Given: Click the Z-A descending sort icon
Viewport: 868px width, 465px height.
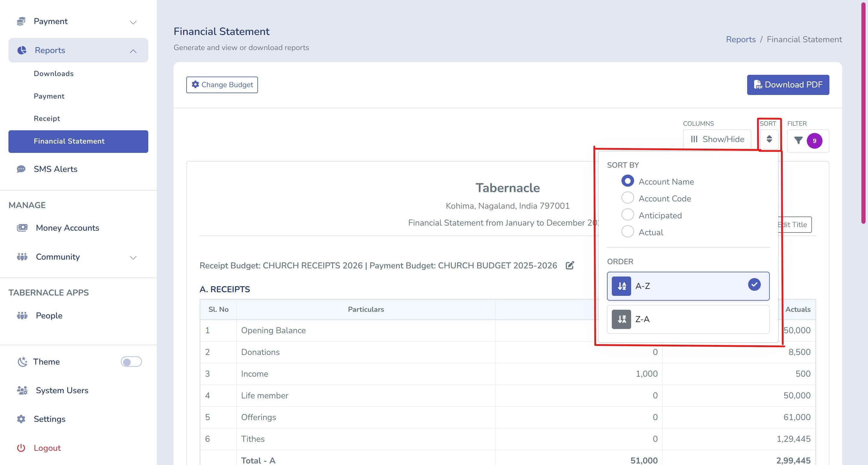Looking at the screenshot, I should (621, 319).
